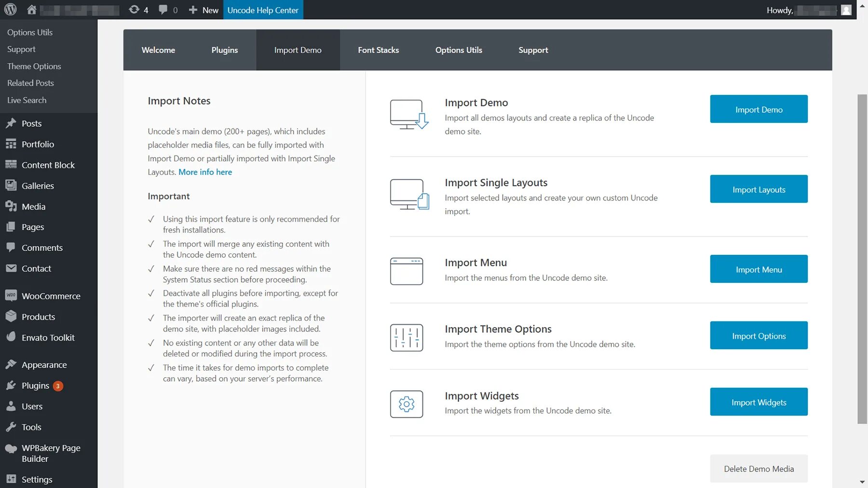Click the Envato Toolkit leaf icon

(11, 337)
